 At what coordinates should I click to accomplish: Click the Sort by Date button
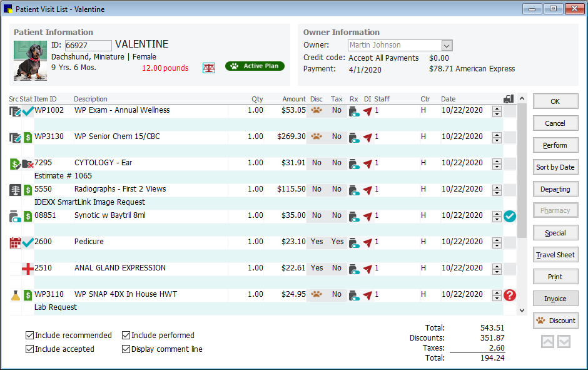pos(555,167)
